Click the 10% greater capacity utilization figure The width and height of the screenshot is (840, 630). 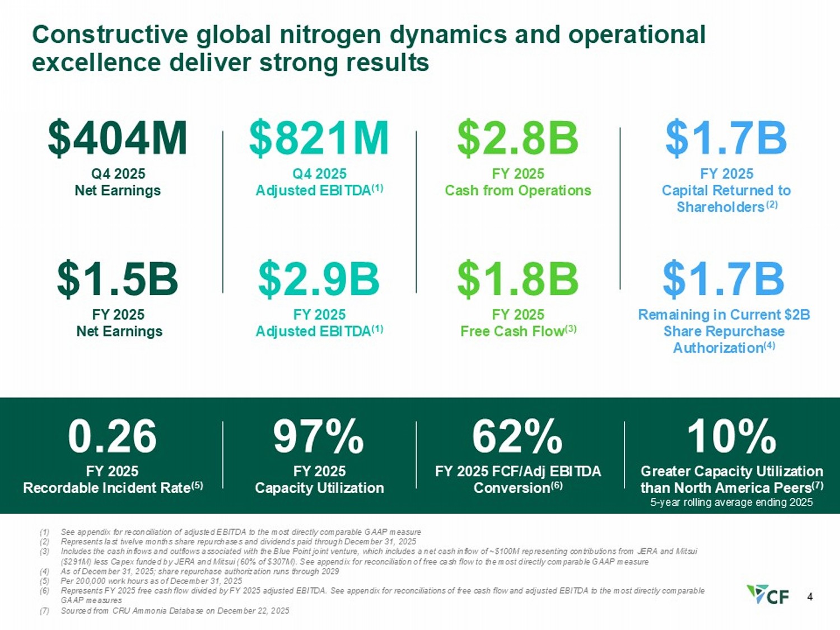731,436
